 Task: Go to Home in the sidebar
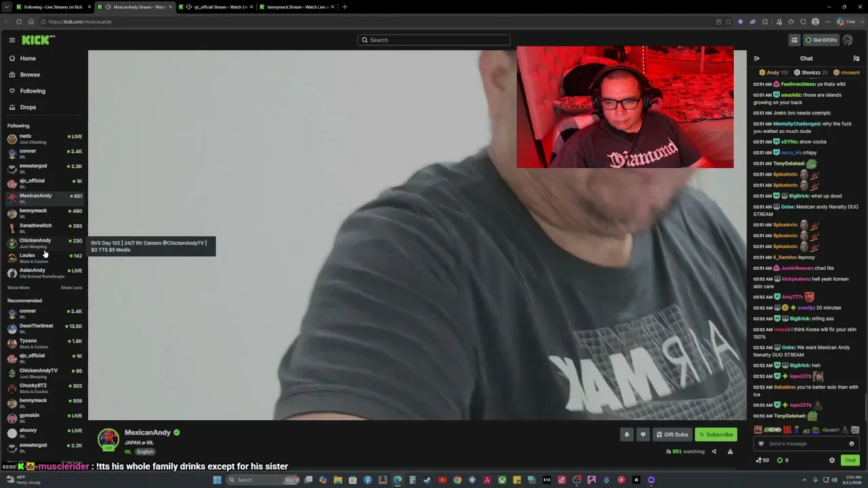tap(27, 58)
